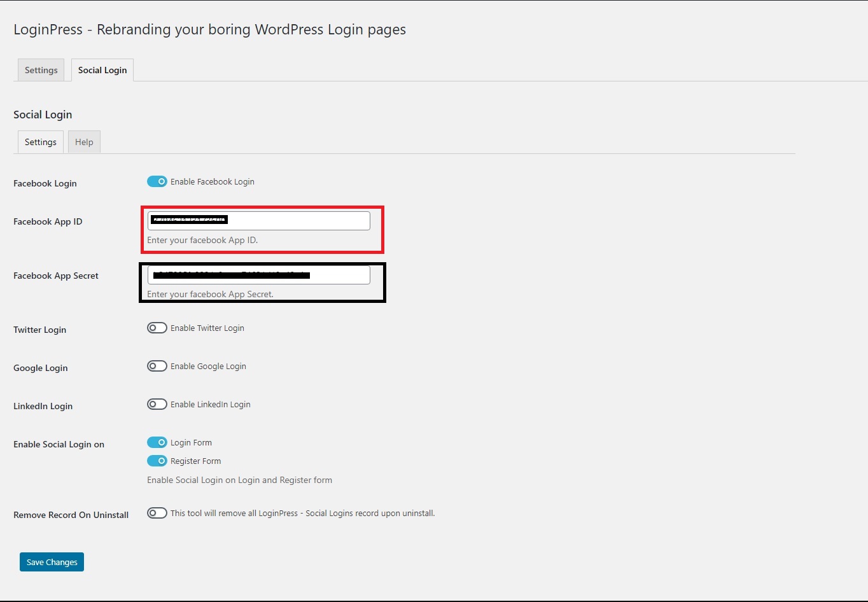Click the Enable Twitter Login label text

[x=207, y=328]
